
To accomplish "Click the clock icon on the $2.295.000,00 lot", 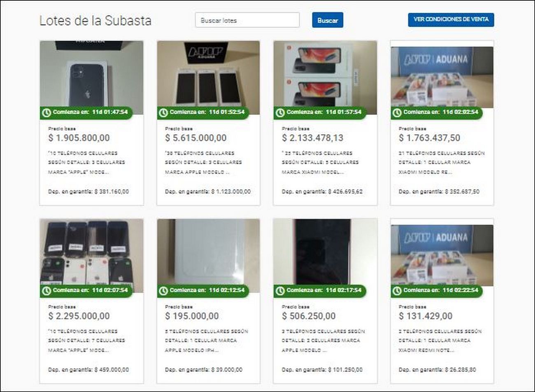I will coord(47,291).
